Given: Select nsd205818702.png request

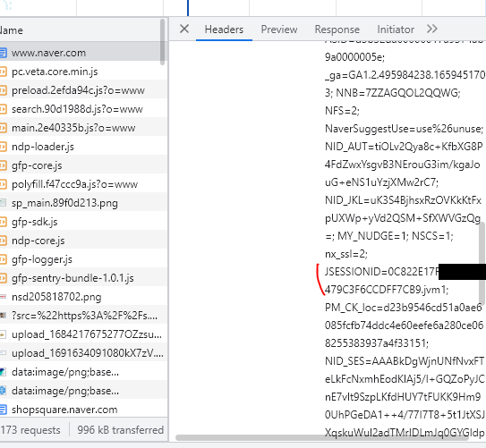Looking at the screenshot, I should click(x=84, y=297).
